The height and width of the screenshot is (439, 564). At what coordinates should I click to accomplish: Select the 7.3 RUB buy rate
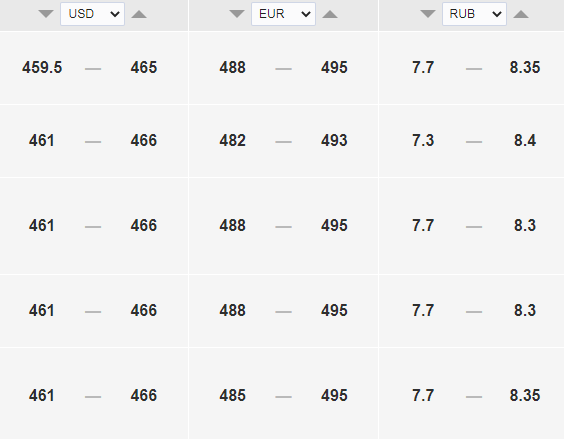click(423, 140)
